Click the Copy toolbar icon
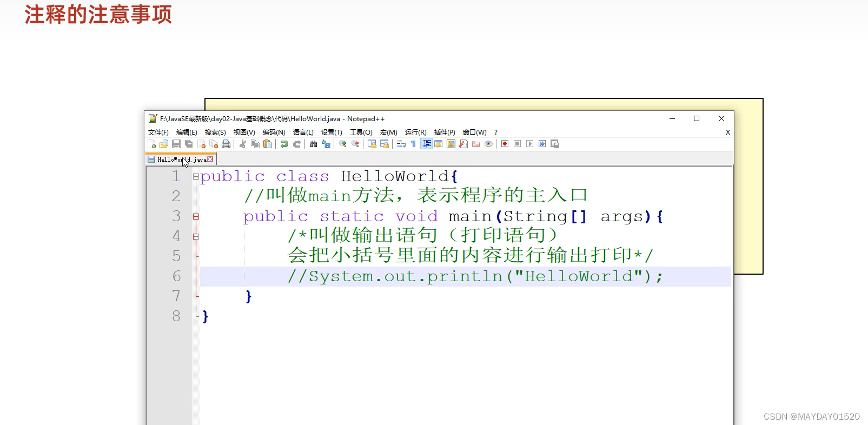This screenshot has height=425, width=868. [255, 144]
